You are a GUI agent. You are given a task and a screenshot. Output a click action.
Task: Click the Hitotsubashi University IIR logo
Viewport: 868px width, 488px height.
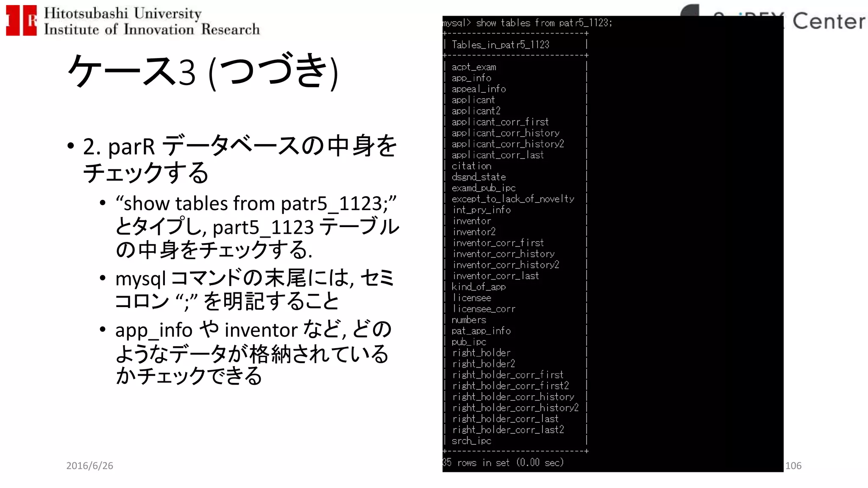tap(133, 21)
